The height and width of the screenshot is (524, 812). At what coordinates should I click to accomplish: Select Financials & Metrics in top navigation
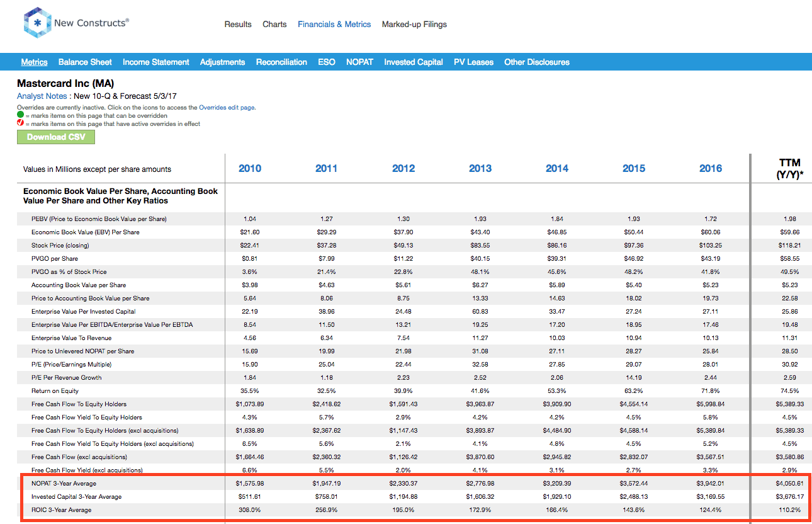coord(334,25)
